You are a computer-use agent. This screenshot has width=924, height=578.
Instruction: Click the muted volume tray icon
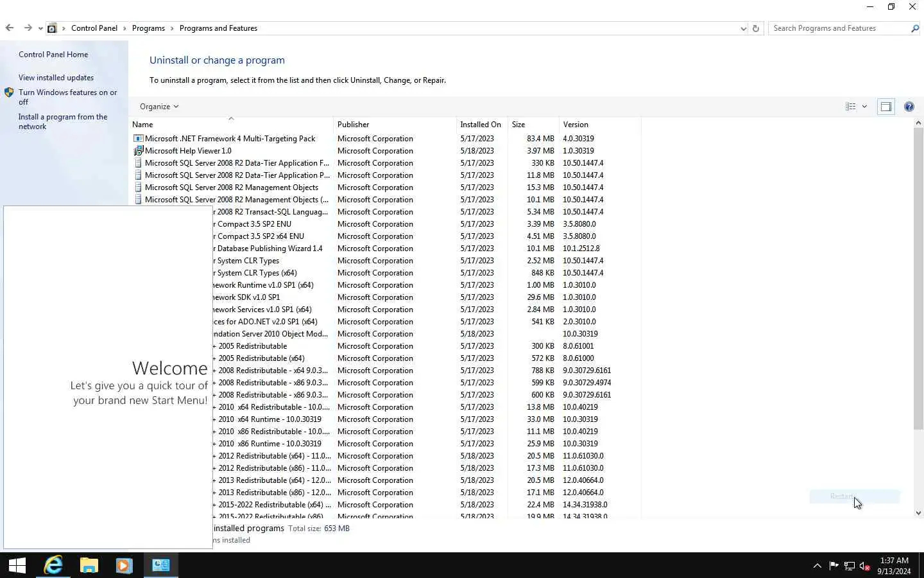pos(865,566)
